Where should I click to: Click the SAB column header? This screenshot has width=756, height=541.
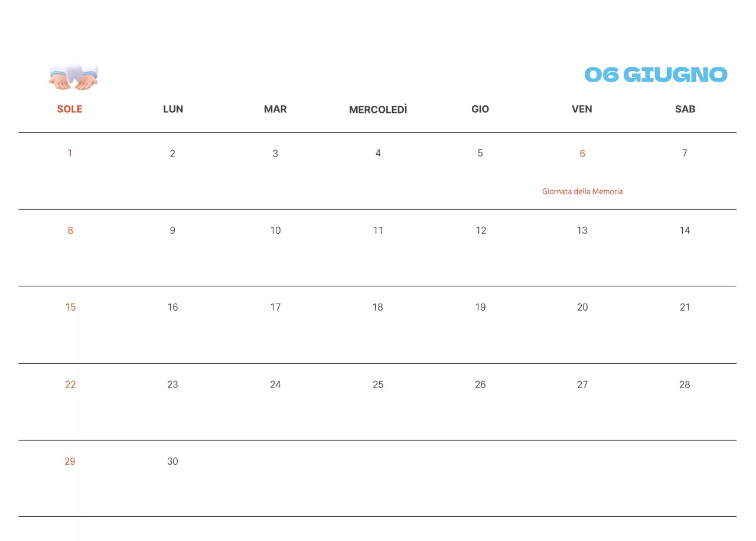point(685,109)
